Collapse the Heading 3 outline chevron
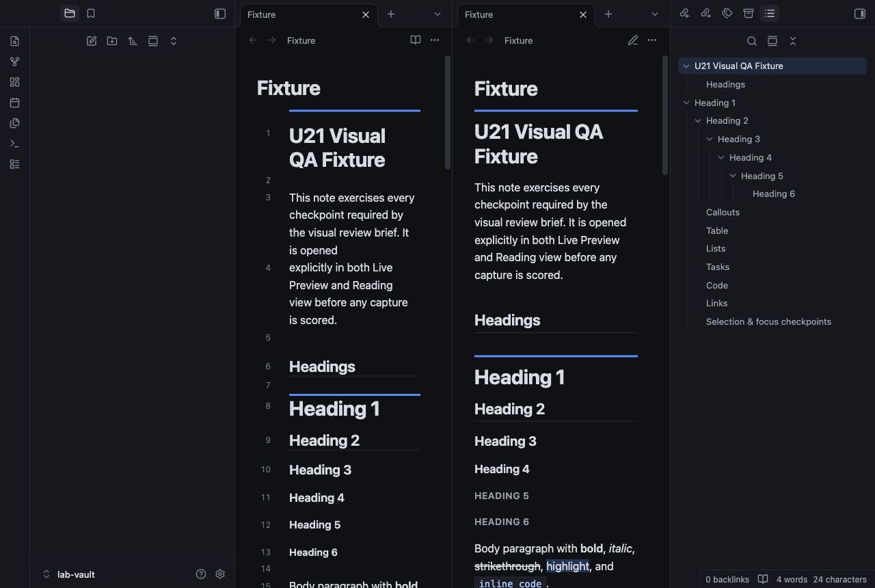Image resolution: width=875 pixels, height=588 pixels. click(x=710, y=139)
